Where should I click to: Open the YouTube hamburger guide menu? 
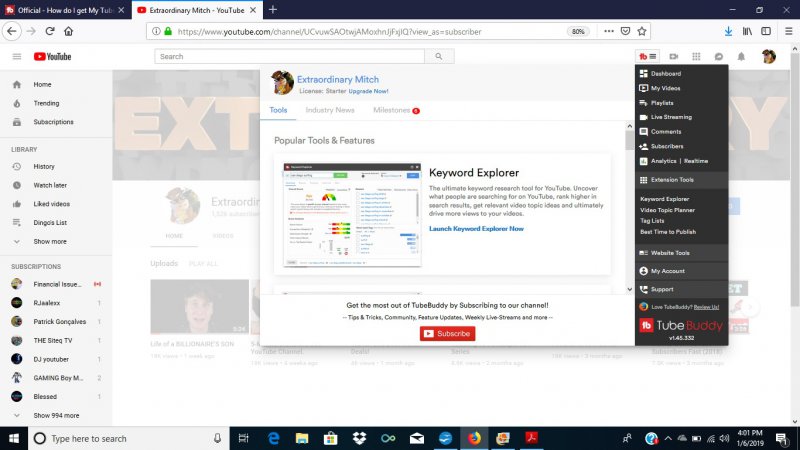[17, 56]
